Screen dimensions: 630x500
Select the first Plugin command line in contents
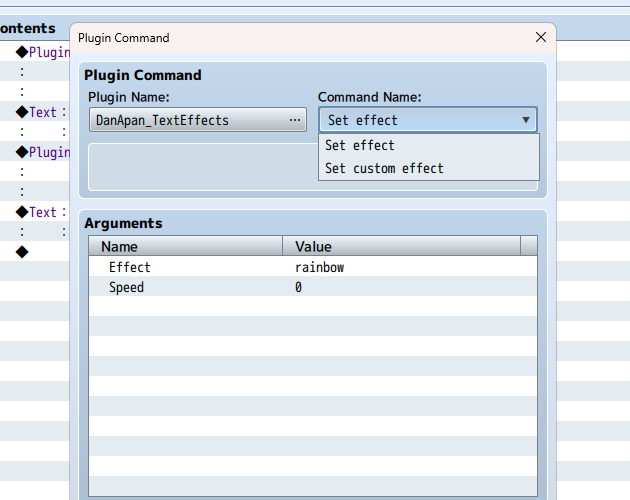tap(43, 52)
